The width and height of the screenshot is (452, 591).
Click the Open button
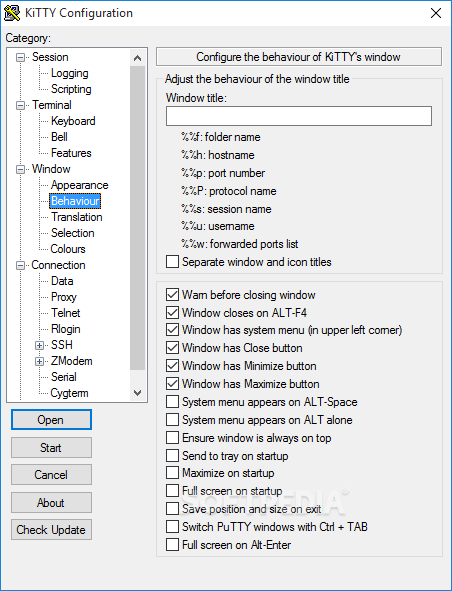click(51, 420)
